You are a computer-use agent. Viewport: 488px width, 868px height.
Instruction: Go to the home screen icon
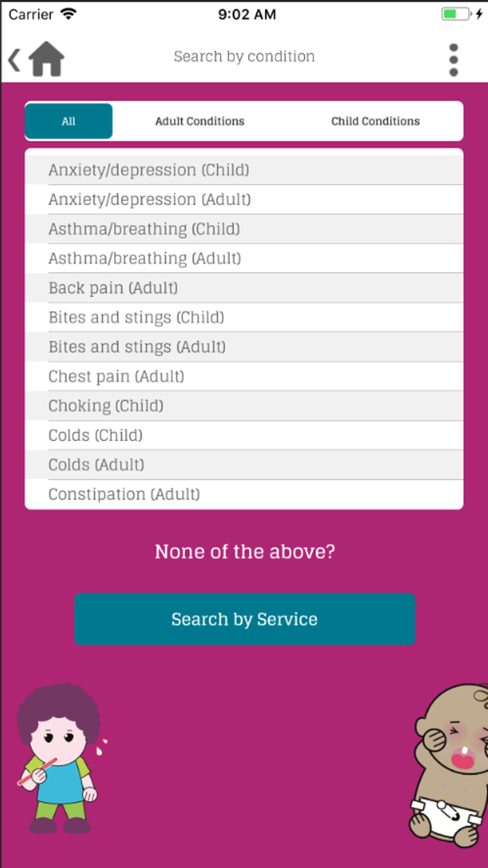click(x=46, y=59)
